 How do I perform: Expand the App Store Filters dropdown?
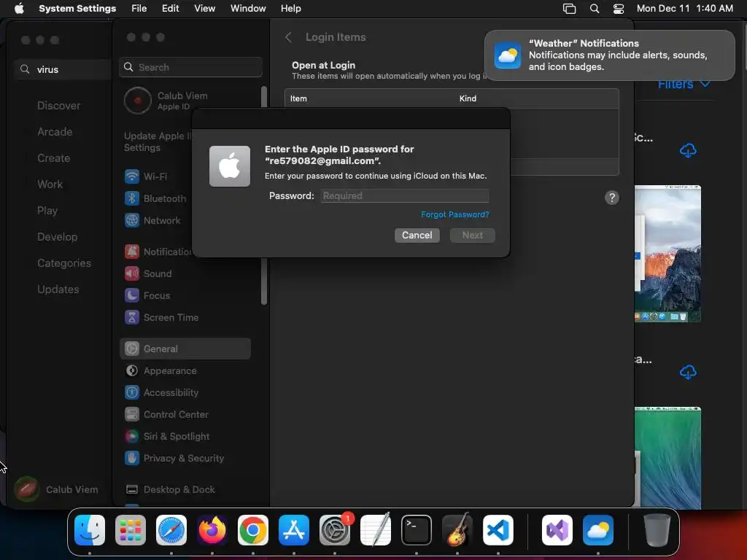click(684, 85)
